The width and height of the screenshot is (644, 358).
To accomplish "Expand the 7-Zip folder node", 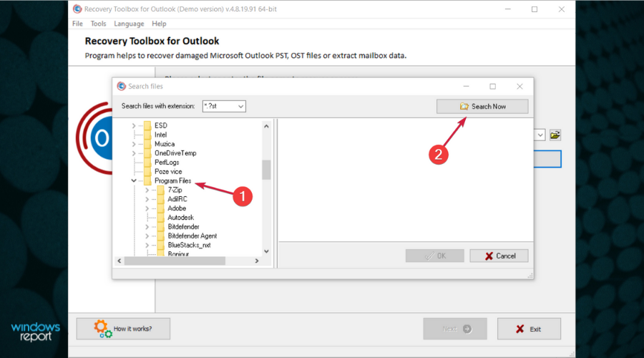I will [147, 190].
